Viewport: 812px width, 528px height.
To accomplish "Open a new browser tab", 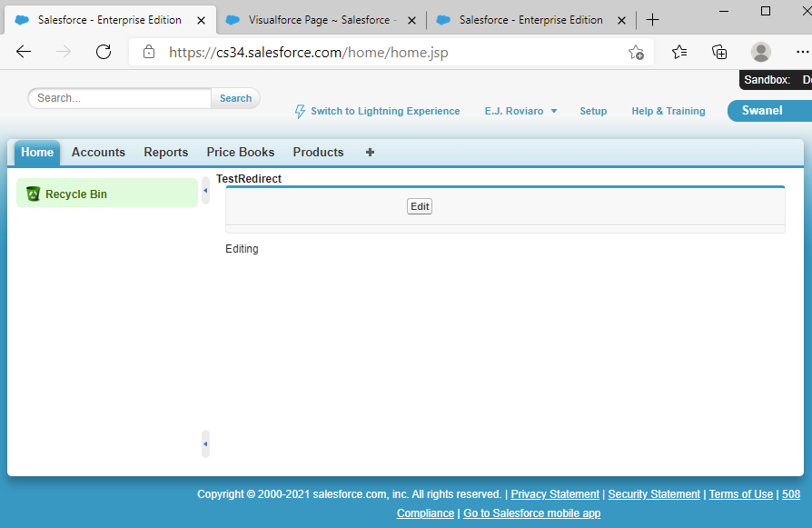I will 652,20.
